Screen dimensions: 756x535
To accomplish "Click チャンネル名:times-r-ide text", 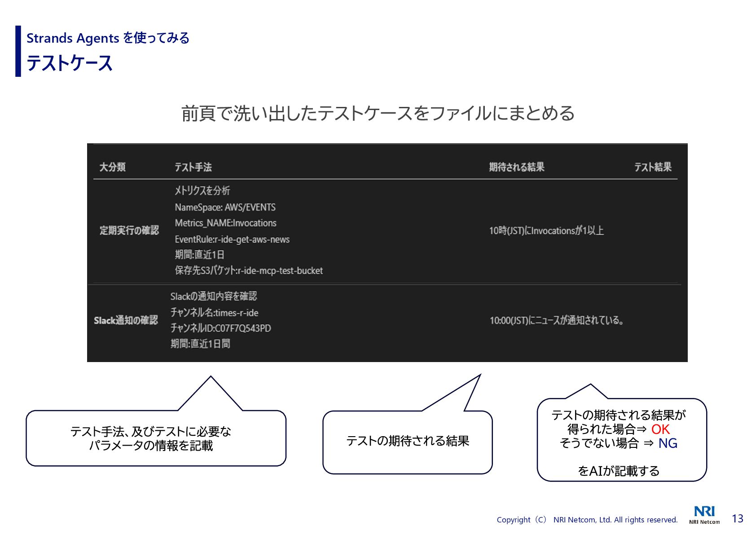I will 214,313.
